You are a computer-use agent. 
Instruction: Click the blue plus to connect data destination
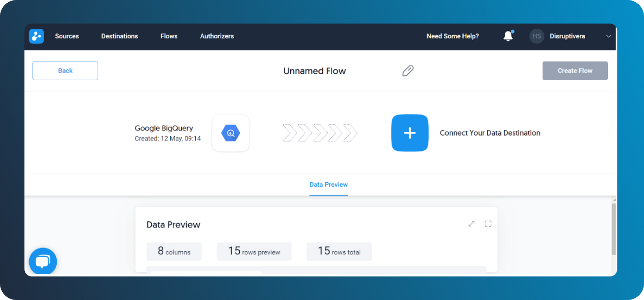[x=410, y=133]
